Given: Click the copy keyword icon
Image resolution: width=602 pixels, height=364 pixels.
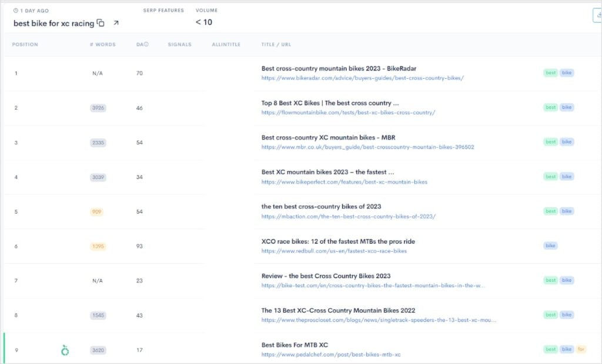Looking at the screenshot, I should coord(101,23).
